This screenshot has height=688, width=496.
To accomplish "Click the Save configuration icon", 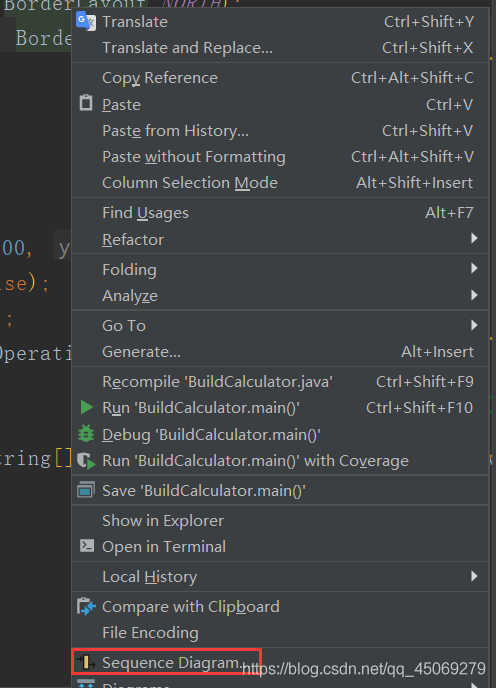I will point(86,490).
